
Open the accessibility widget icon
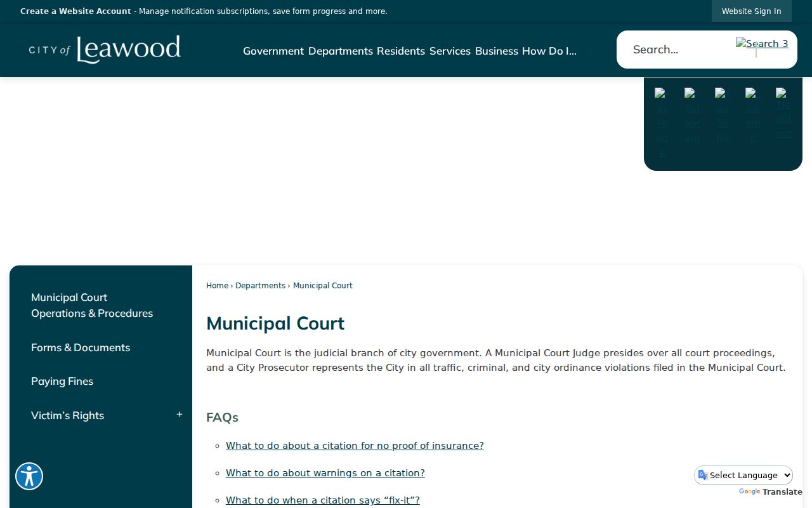coord(29,476)
